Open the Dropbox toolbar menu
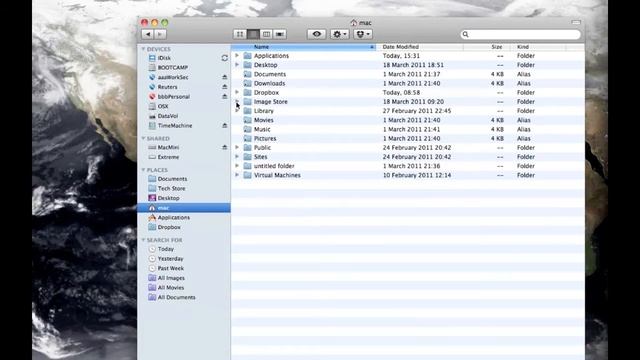Screen dimensions: 640x360 click(x=362, y=34)
